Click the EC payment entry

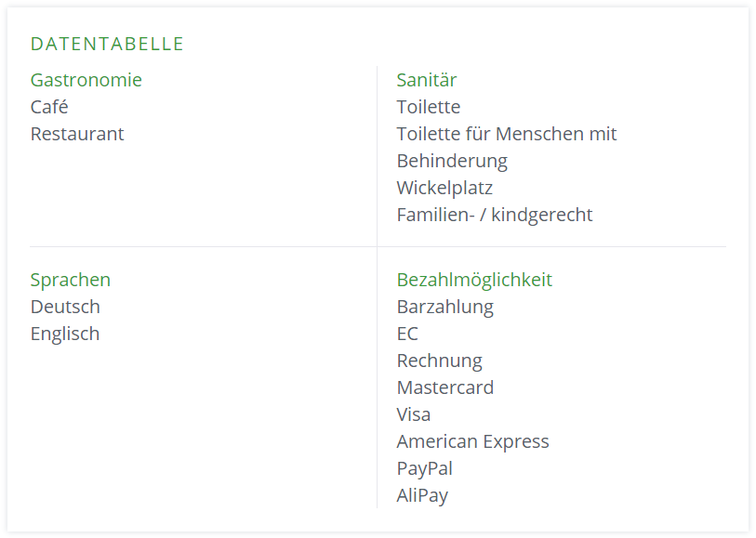[x=407, y=334]
